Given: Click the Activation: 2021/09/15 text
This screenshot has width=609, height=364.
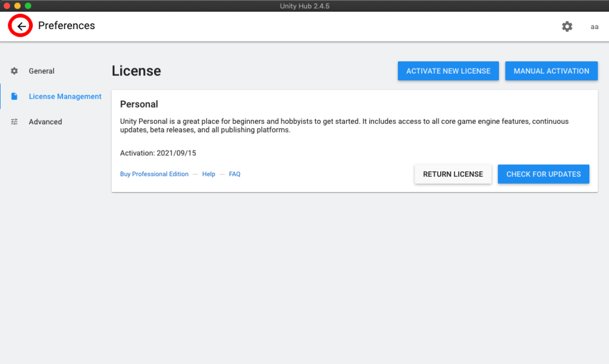Looking at the screenshot, I should tap(158, 153).
